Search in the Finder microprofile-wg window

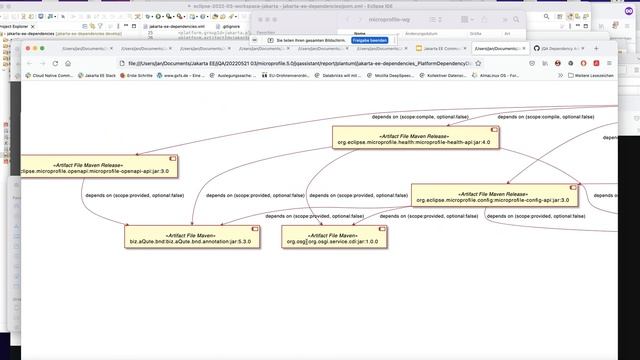(516, 20)
